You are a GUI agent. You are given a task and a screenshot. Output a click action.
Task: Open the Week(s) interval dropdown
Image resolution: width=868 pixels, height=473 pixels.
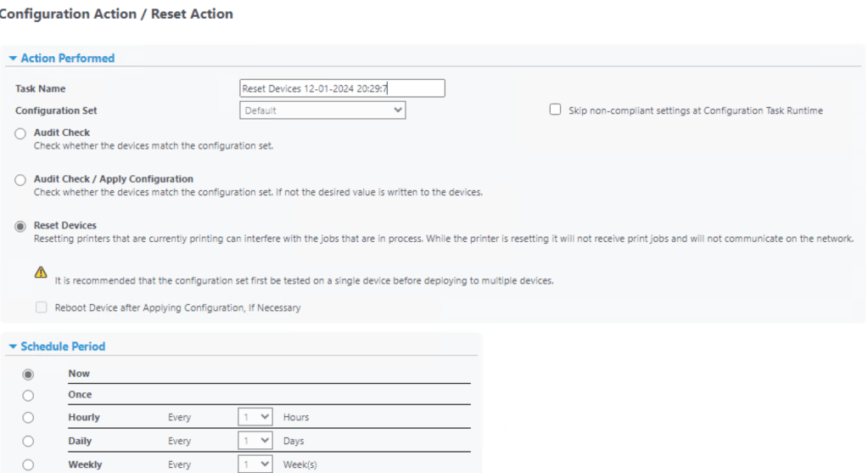[x=255, y=465]
